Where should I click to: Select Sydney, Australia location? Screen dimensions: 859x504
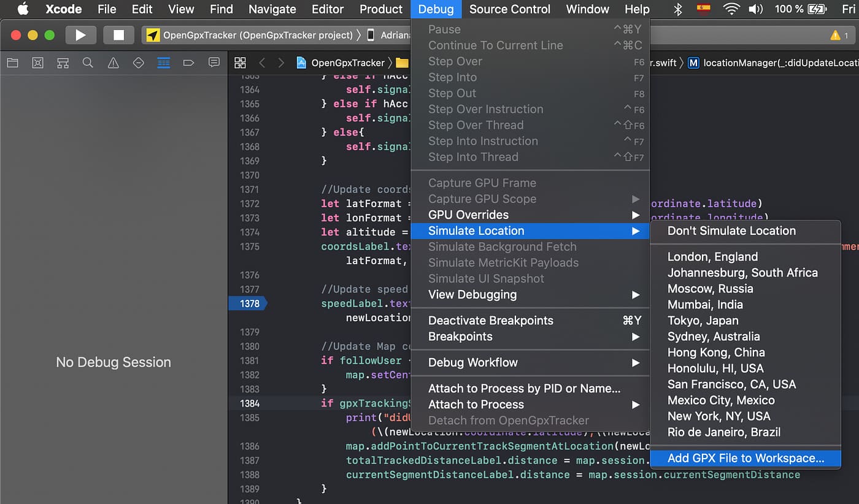click(x=745, y=336)
